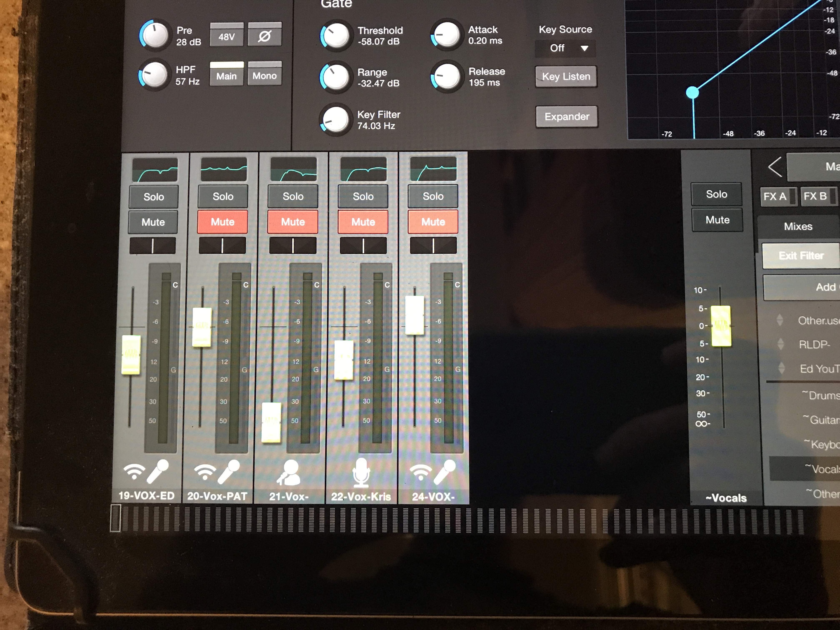This screenshot has width=840, height=630.
Task: Click the gate graph threshold point
Action: tap(693, 92)
